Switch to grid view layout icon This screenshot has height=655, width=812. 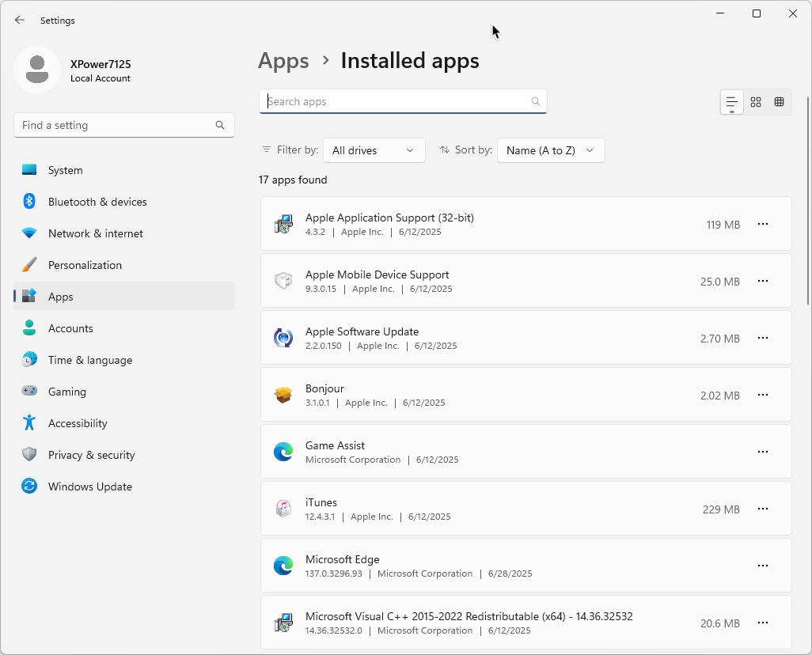pyautogui.click(x=756, y=102)
